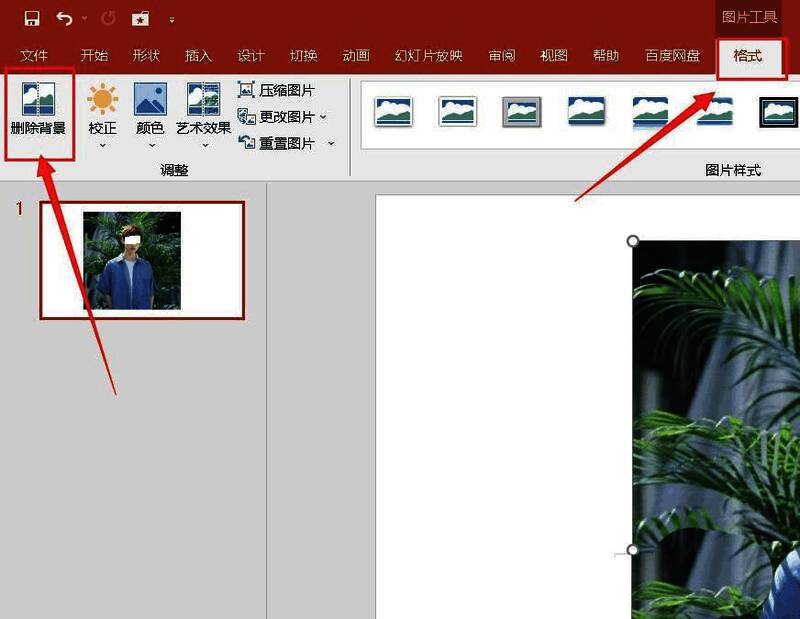Open the 文件 (File) menu tab

[35, 56]
